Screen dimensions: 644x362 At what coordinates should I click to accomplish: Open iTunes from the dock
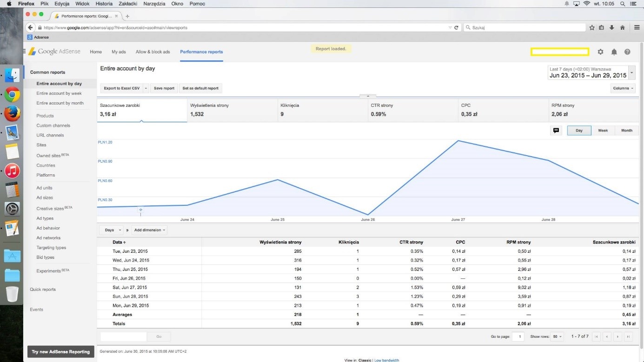click(x=12, y=171)
